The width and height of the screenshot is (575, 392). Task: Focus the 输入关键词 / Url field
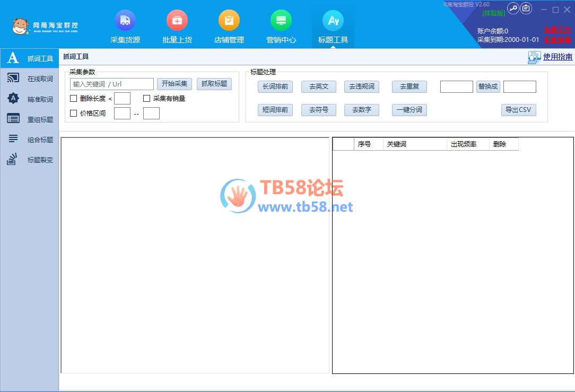click(x=112, y=84)
